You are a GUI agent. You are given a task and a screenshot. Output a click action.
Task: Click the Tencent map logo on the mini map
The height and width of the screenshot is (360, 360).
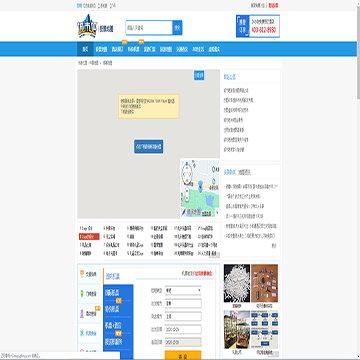pos(191,212)
